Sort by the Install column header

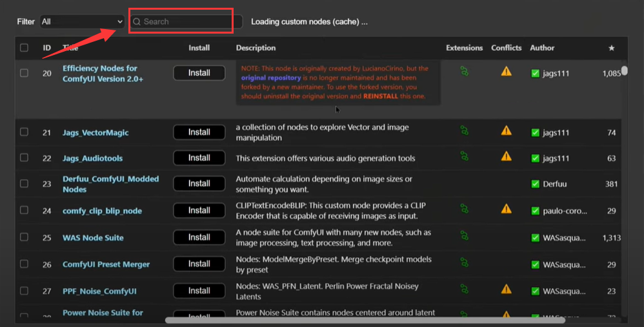[199, 48]
